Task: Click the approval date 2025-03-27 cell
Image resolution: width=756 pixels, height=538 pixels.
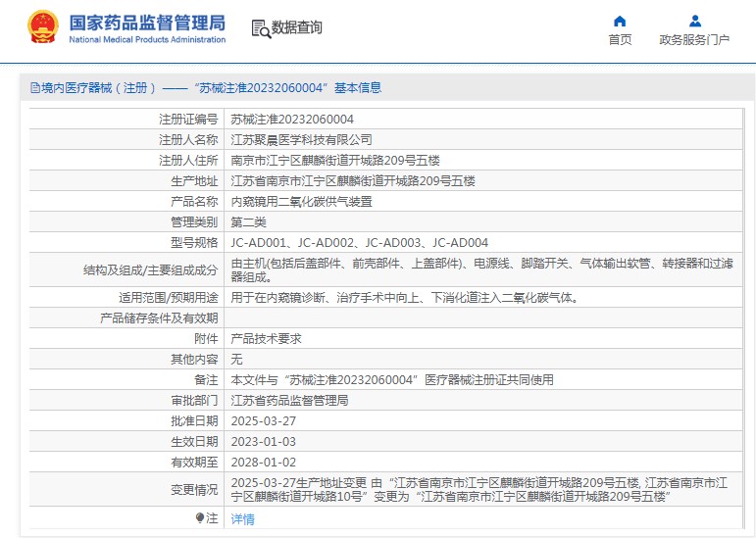Action: (x=263, y=420)
